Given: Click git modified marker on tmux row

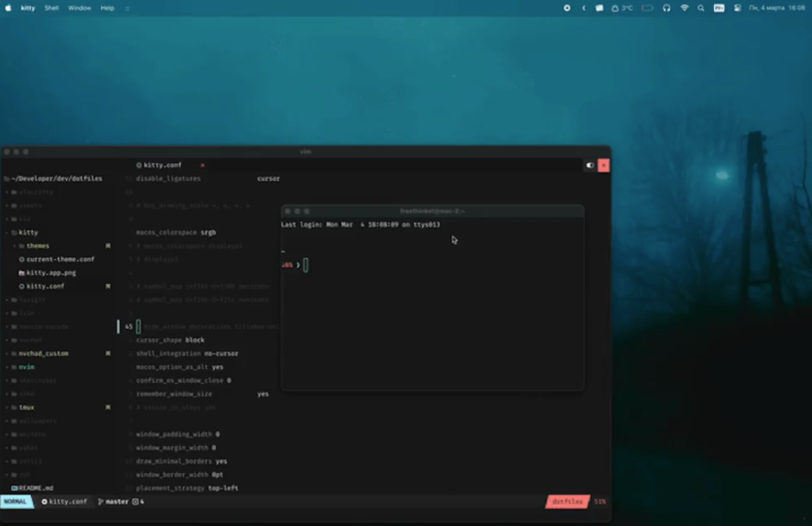Looking at the screenshot, I should coord(108,408).
